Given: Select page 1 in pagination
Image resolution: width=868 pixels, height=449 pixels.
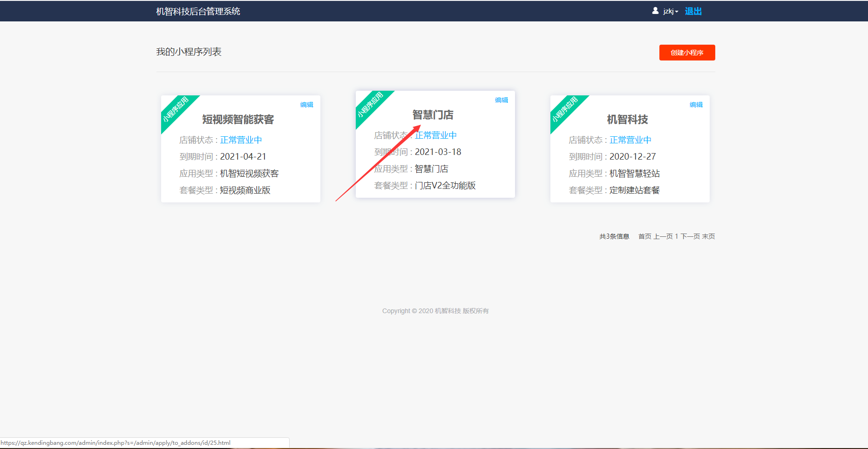Looking at the screenshot, I should point(677,236).
